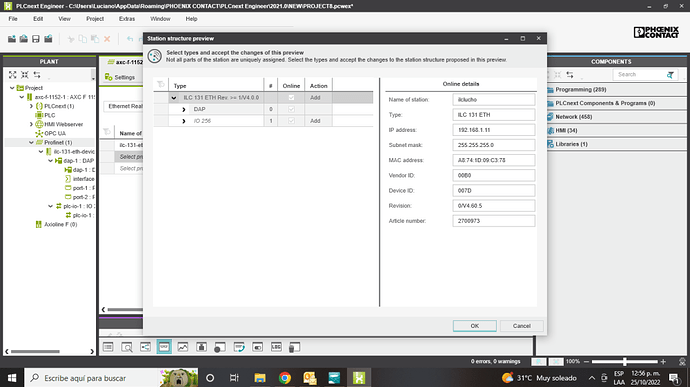Image resolution: width=690 pixels, height=387 pixels.
Task: Click the Name of station field
Action: 494,100
